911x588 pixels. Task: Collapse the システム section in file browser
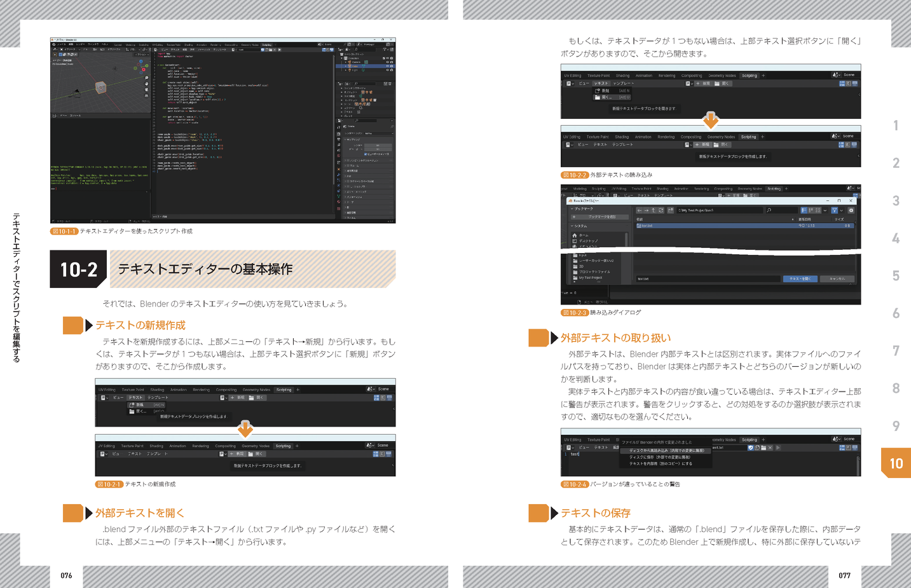(572, 226)
